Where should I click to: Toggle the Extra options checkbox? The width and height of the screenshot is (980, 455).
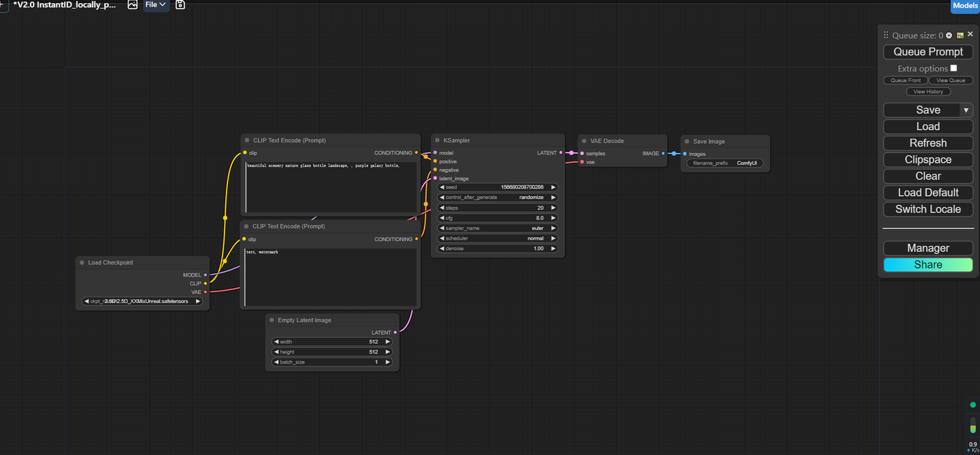click(x=953, y=68)
